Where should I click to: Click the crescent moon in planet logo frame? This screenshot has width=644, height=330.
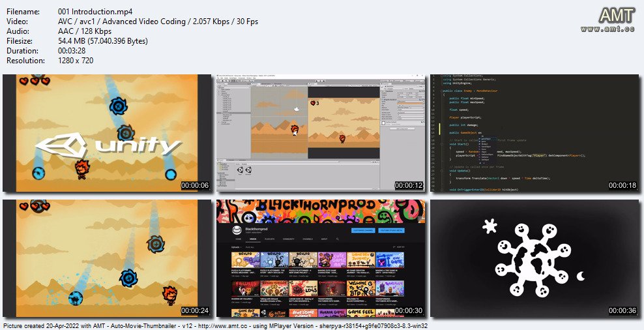click(x=580, y=277)
